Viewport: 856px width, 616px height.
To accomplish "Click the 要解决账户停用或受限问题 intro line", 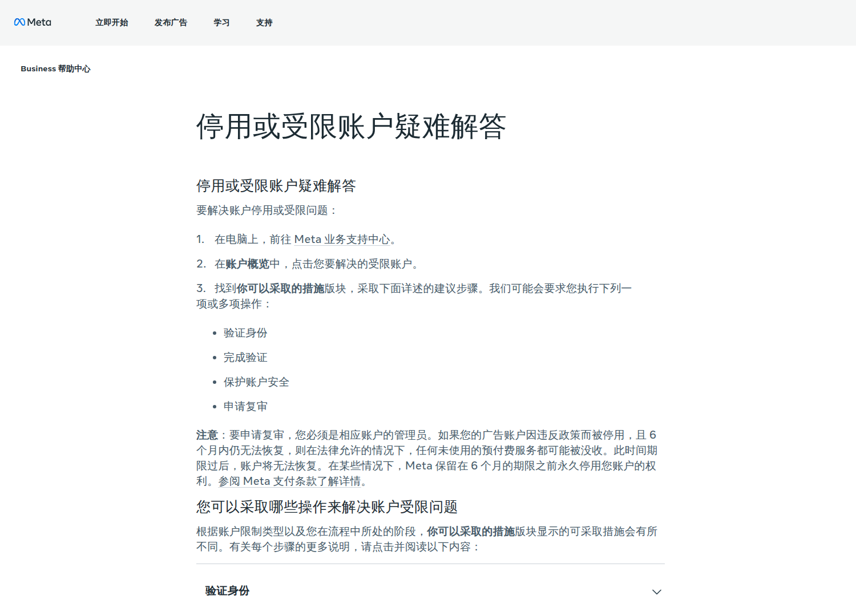I will pyautogui.click(x=267, y=210).
